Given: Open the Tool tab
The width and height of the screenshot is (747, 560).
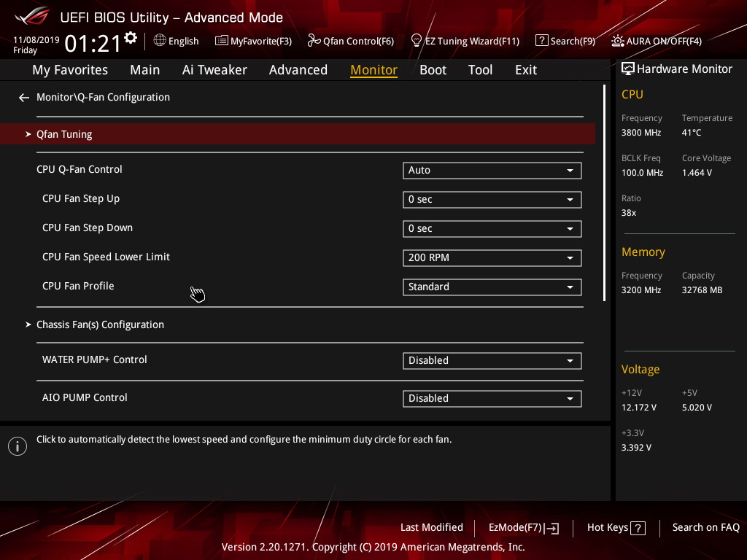Looking at the screenshot, I should (x=480, y=70).
